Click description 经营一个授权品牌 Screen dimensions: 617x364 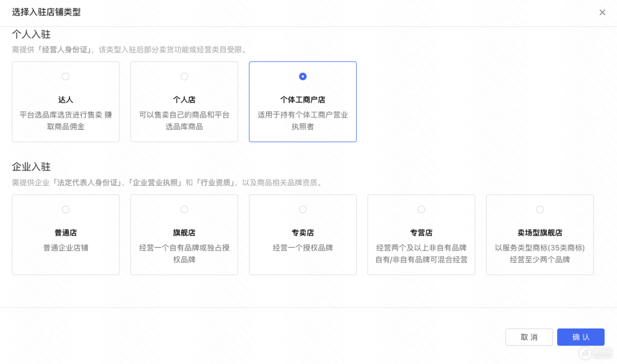[x=303, y=248]
